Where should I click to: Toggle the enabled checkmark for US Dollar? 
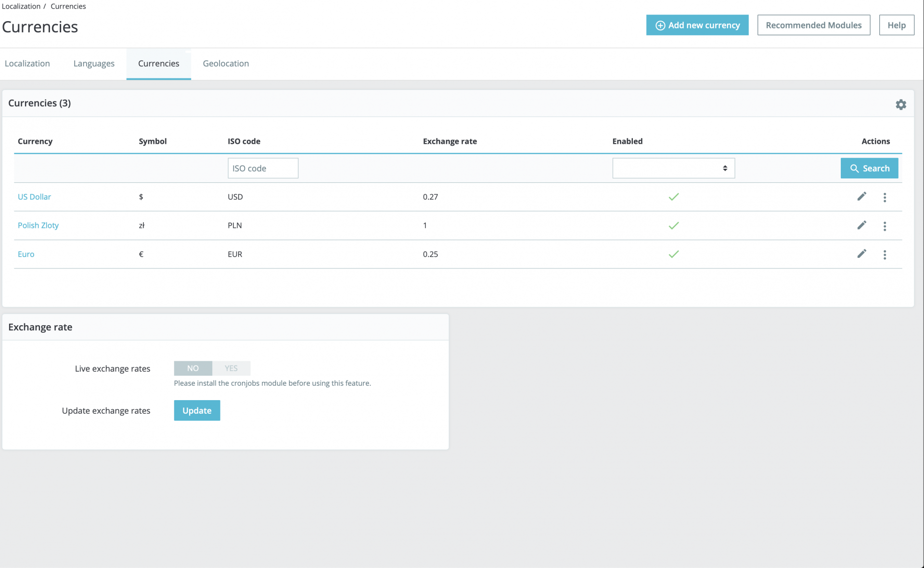point(673,197)
